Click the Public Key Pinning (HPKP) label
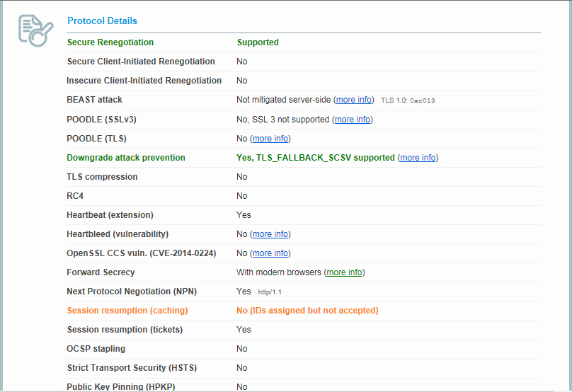This screenshot has width=572, height=392. coord(120,386)
